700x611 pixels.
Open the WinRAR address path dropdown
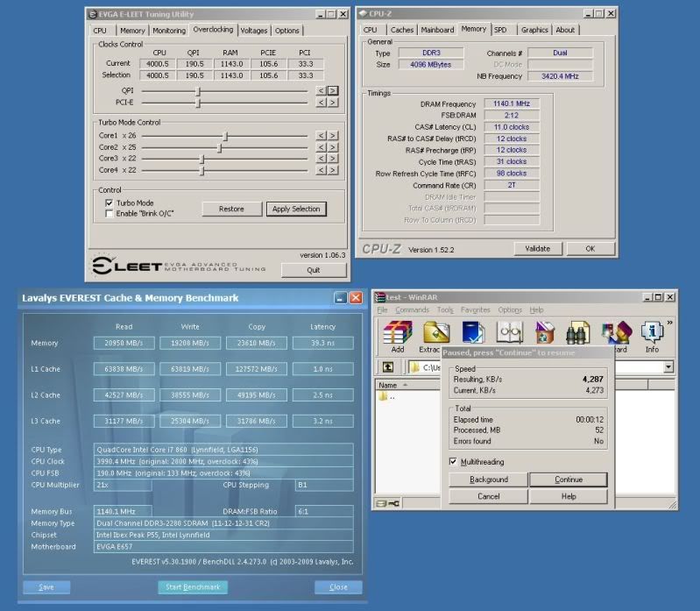point(668,367)
